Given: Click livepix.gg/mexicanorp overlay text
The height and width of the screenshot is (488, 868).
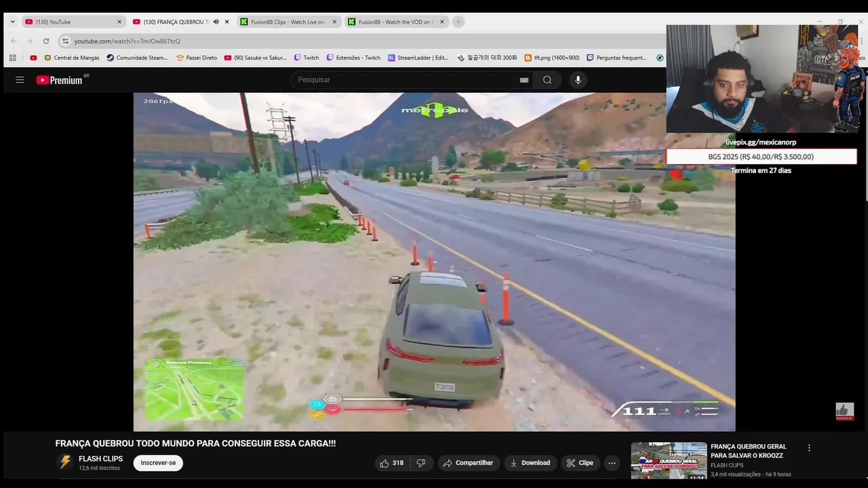Looking at the screenshot, I should click(x=761, y=142).
